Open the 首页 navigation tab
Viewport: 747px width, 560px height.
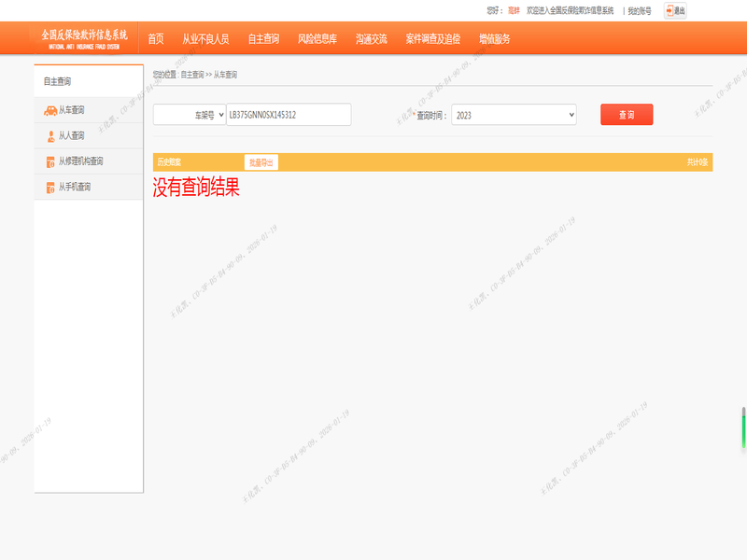[155, 39]
